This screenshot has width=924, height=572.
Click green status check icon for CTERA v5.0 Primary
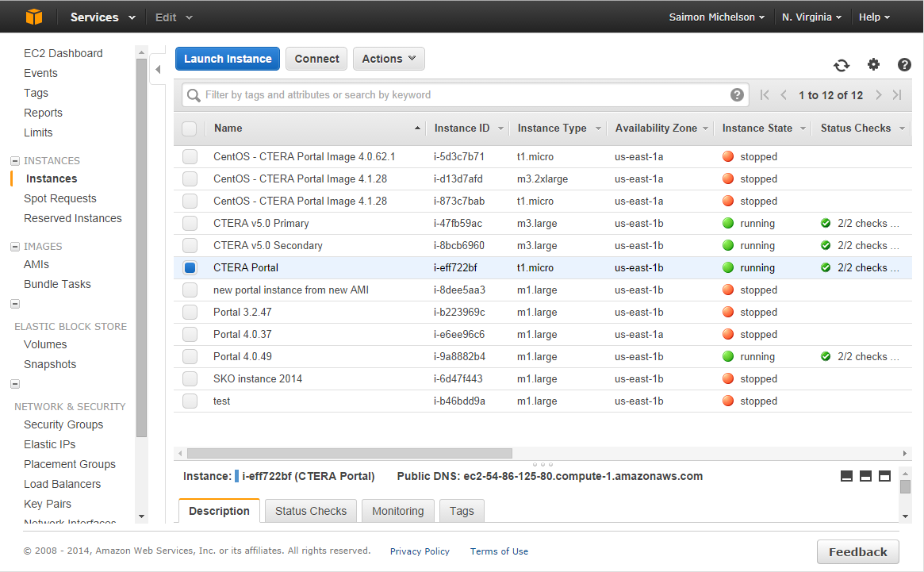[826, 224]
